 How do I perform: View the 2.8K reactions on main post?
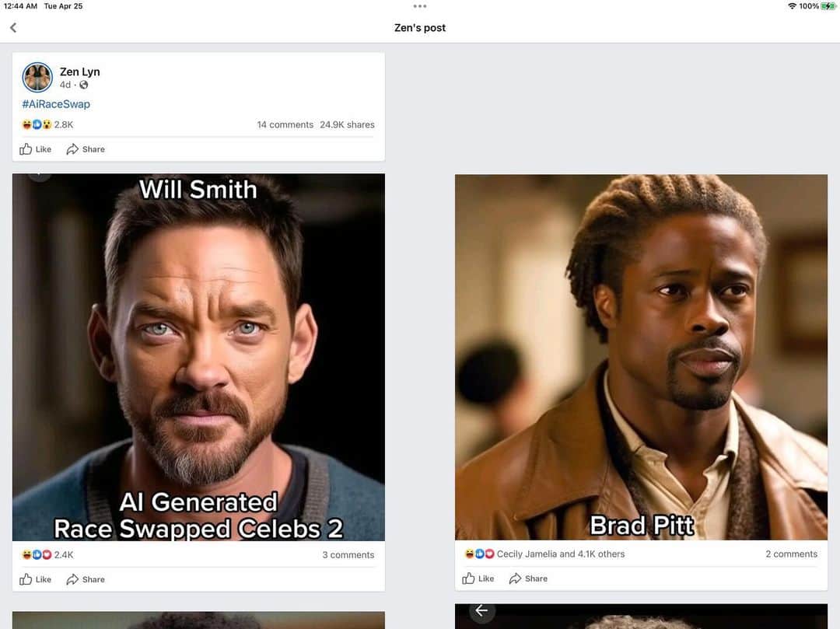tap(47, 124)
